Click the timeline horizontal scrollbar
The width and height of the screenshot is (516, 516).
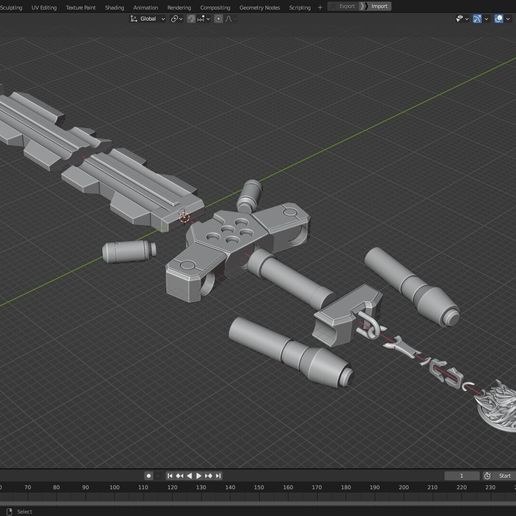tap(258, 504)
